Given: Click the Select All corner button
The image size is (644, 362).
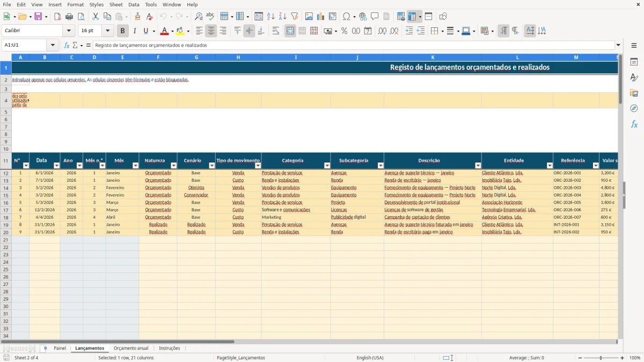Looking at the screenshot, I should tap(6, 57).
